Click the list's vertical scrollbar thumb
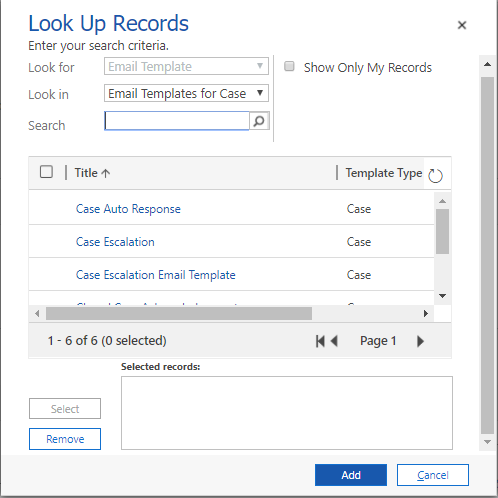The height and width of the screenshot is (498, 498). 442,232
